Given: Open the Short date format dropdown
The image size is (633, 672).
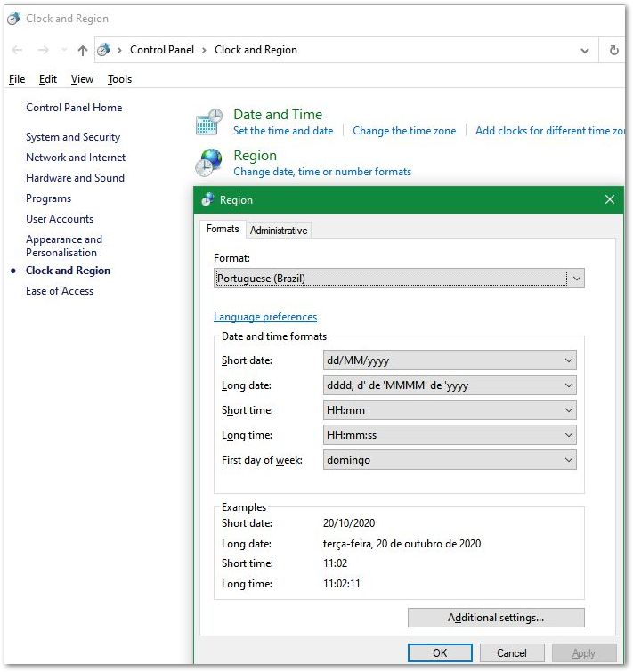Looking at the screenshot, I should [450, 360].
